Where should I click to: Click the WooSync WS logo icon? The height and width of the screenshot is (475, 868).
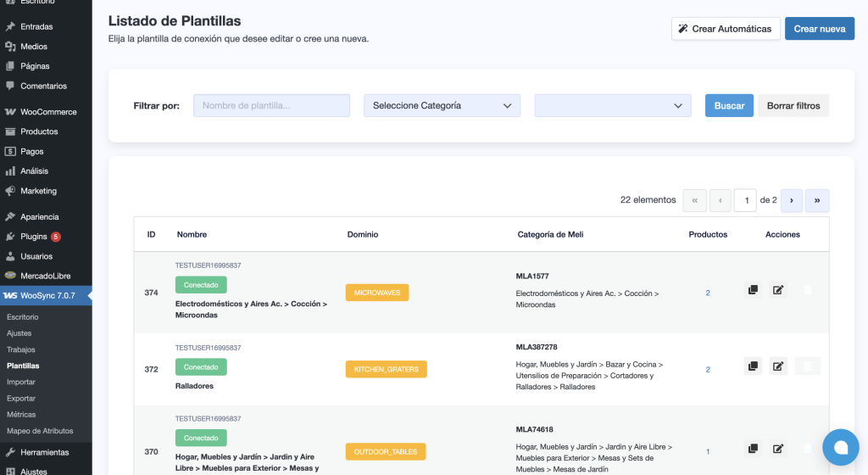10,296
